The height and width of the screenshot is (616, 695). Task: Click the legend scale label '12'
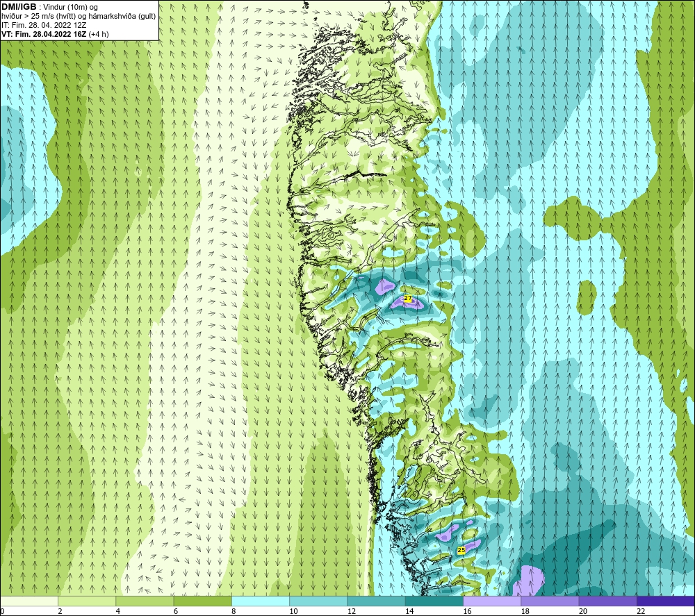coord(352,611)
